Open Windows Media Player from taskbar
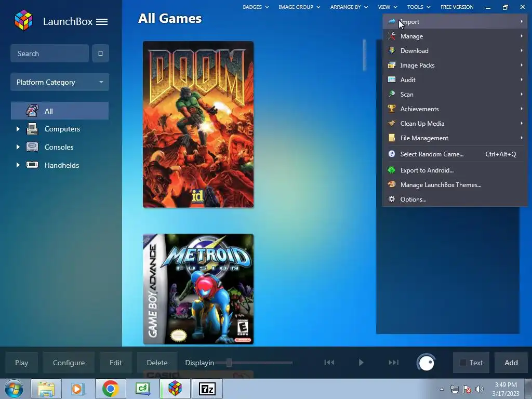This screenshot has width=532, height=399. tap(78, 389)
